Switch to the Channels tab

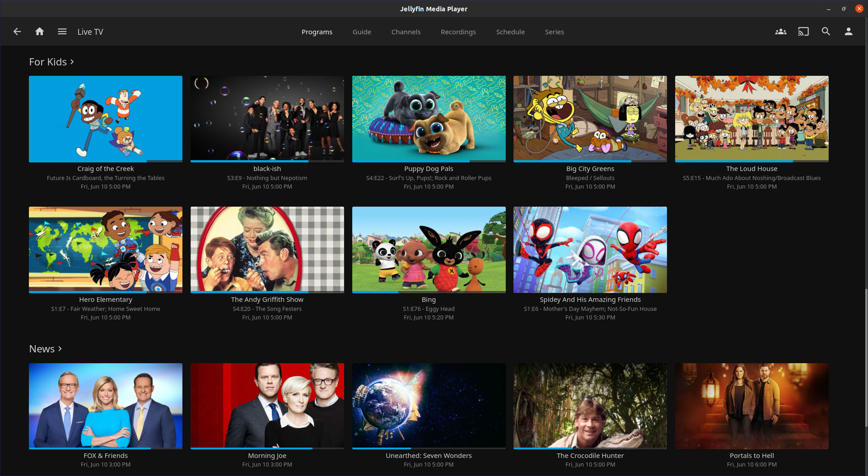pyautogui.click(x=406, y=32)
